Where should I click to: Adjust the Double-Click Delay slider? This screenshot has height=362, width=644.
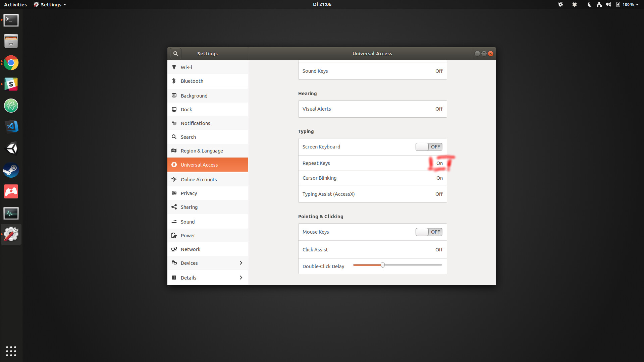point(383,265)
